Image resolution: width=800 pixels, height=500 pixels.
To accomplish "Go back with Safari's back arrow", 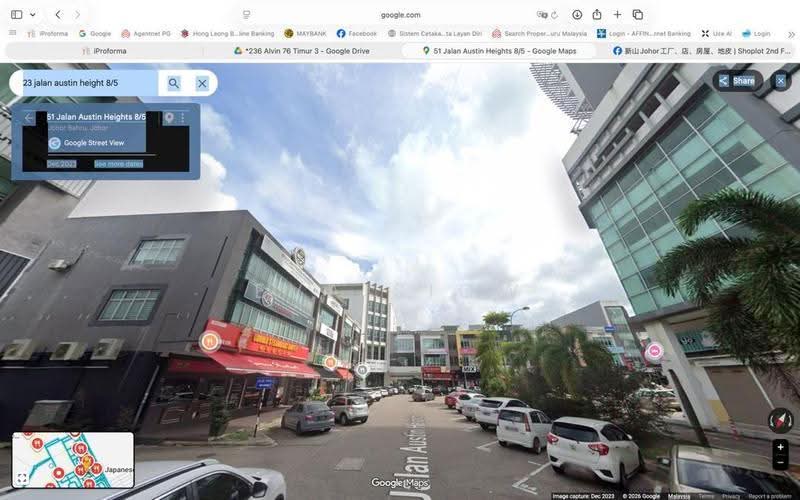I will [58, 15].
